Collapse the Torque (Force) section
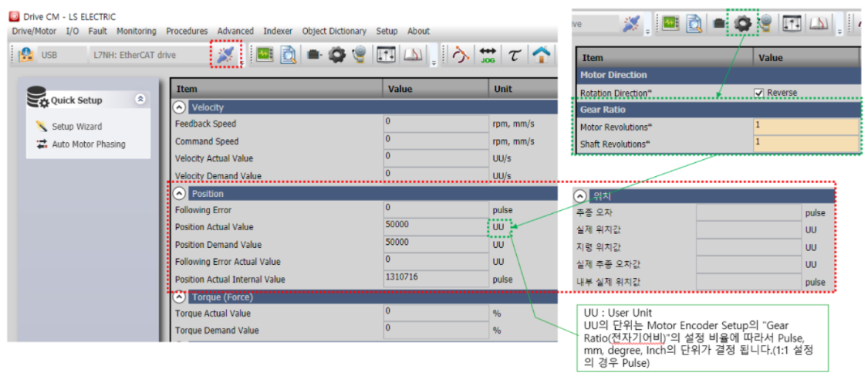The height and width of the screenshot is (387, 868). pos(179,297)
